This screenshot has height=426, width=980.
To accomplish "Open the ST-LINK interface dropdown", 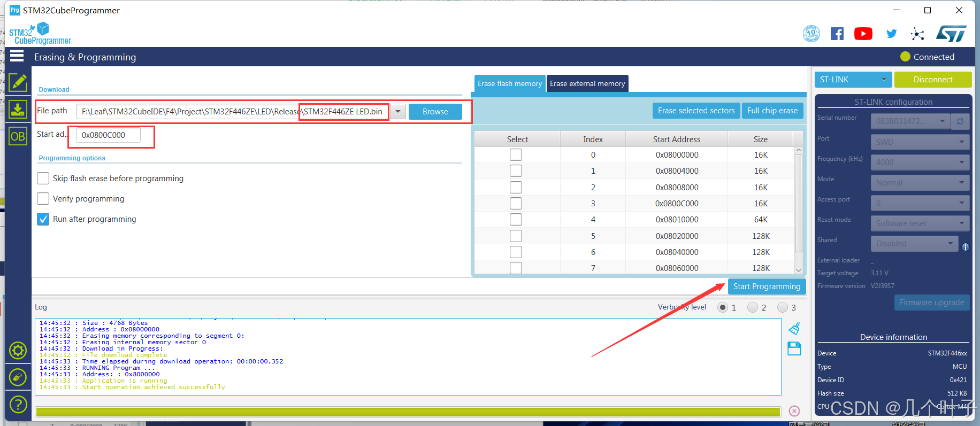I will click(853, 79).
